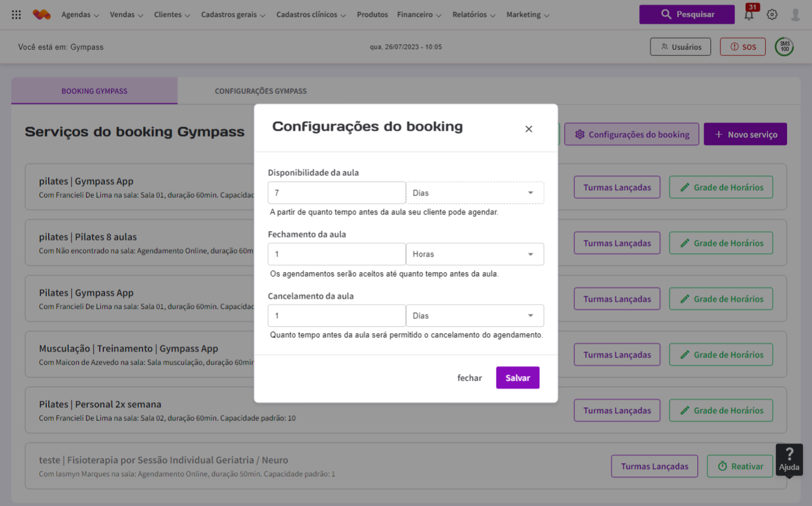The image size is (812, 506).
Task: Click Salvar in the dialog
Action: click(x=518, y=378)
